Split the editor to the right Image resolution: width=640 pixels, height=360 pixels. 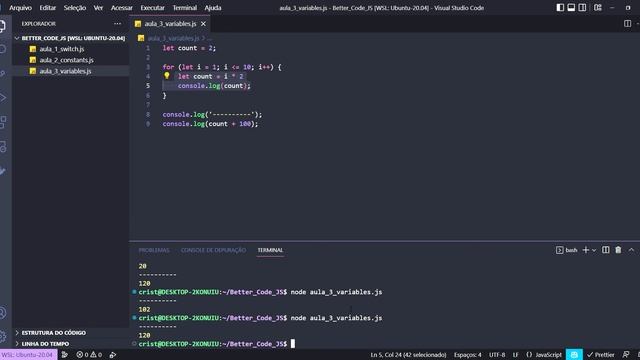[x=627, y=24]
